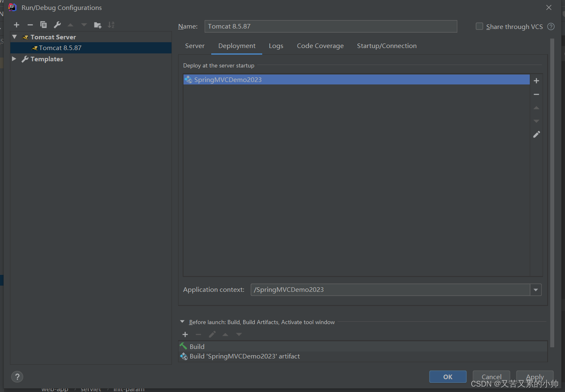Open the Application context dropdown
Screen dimensions: 565x392
point(536,290)
